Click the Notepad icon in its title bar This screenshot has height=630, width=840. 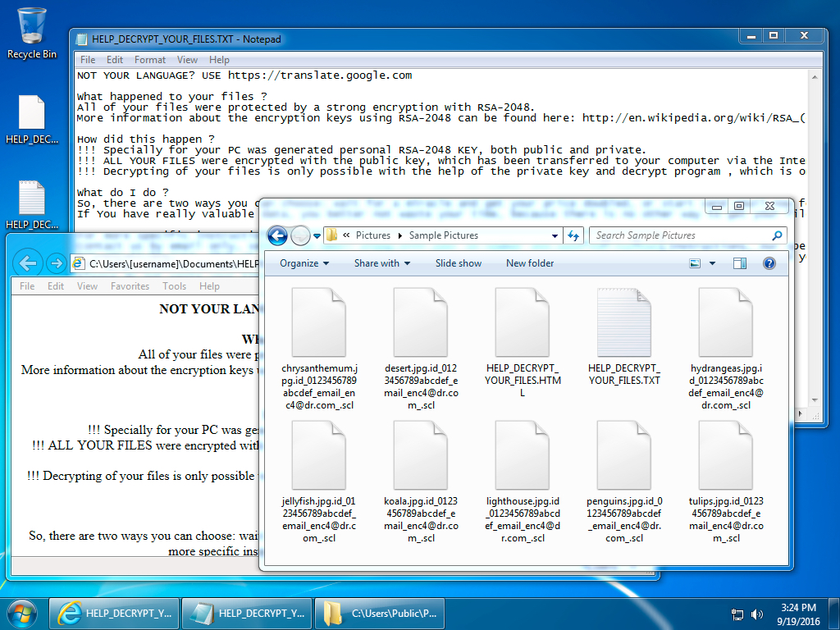click(x=81, y=39)
